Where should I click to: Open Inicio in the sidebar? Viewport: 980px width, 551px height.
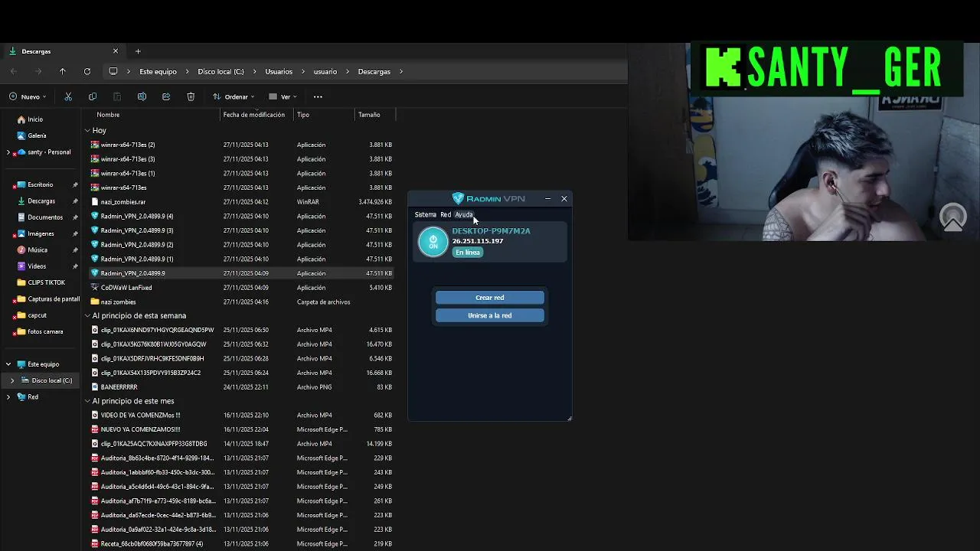pyautogui.click(x=35, y=119)
